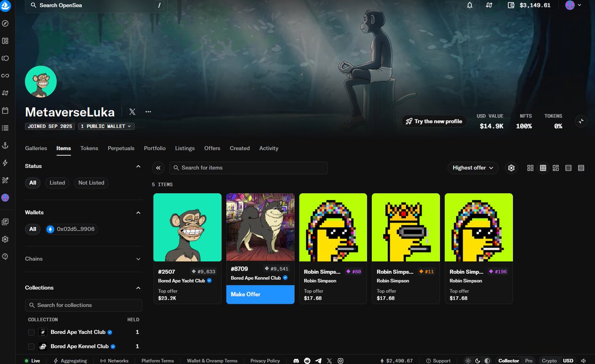This screenshot has width=595, height=364.
Task: Click Try the new profile button
Action: tap(434, 121)
